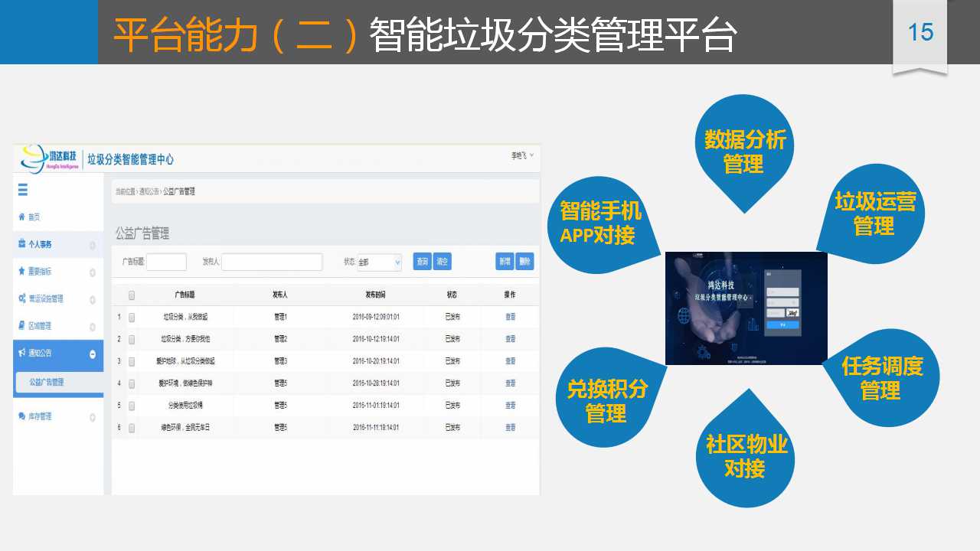This screenshot has height=551, width=980.
Task: Click the 查询 search button
Action: tap(422, 262)
